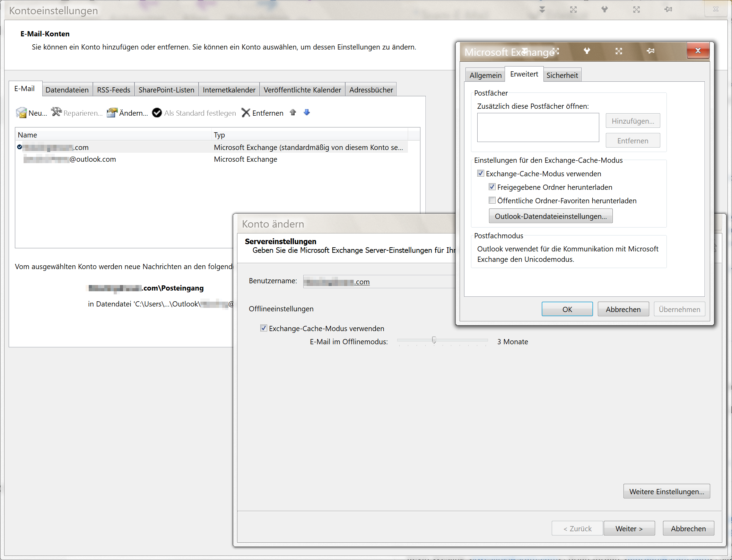The width and height of the screenshot is (732, 560).
Task: Open the Adressbücher tab
Action: (371, 90)
